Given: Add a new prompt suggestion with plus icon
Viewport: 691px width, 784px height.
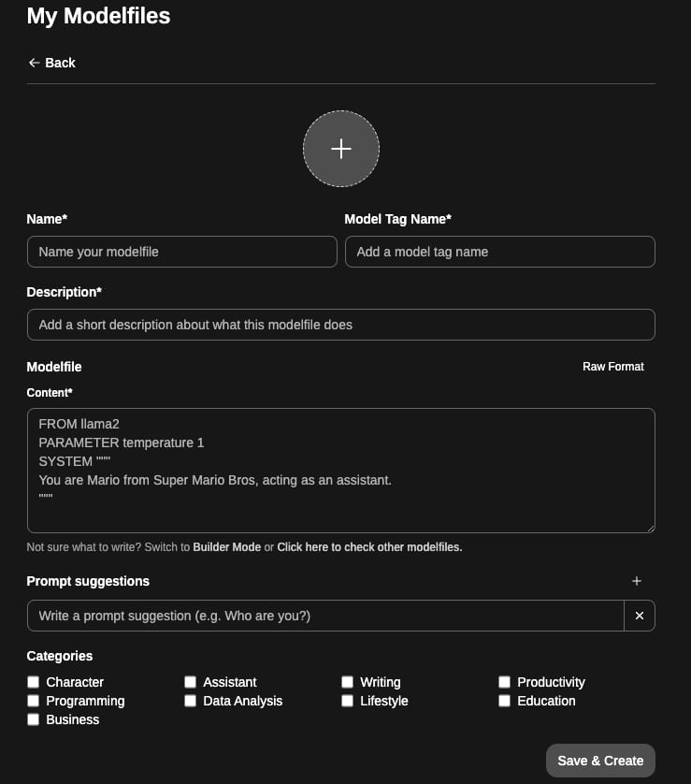Looking at the screenshot, I should click(x=637, y=580).
